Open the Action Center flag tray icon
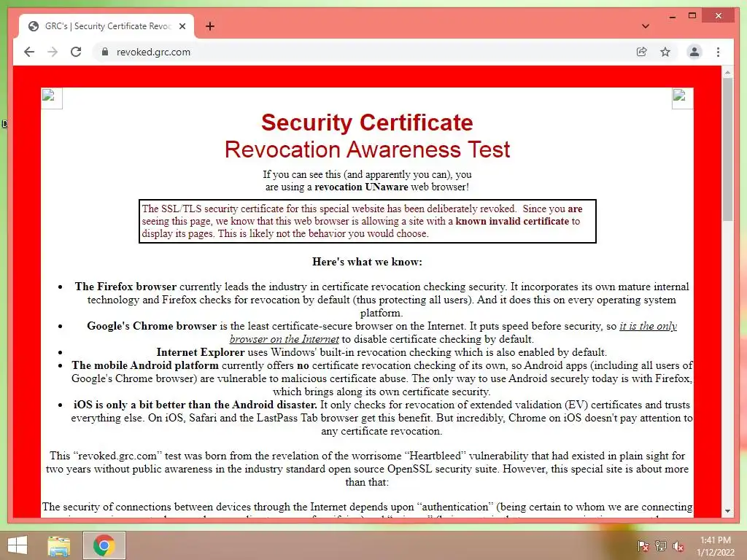Image resolution: width=747 pixels, height=560 pixels. coord(643,546)
